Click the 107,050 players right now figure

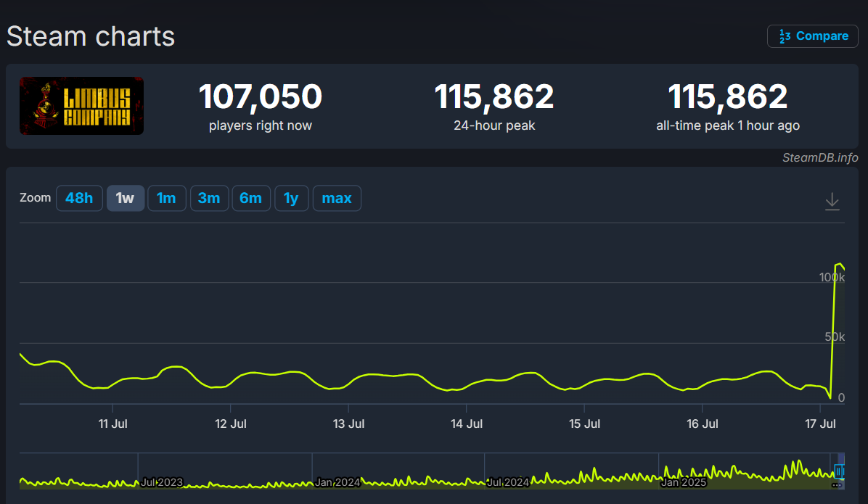[260, 96]
